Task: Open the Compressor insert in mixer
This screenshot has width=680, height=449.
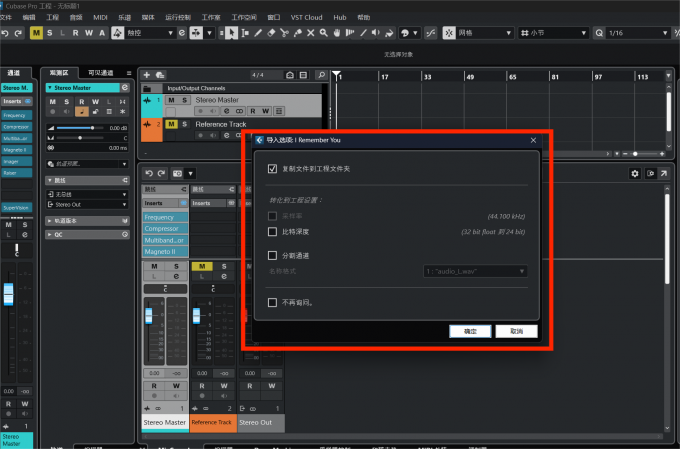Action: pyautogui.click(x=165, y=229)
